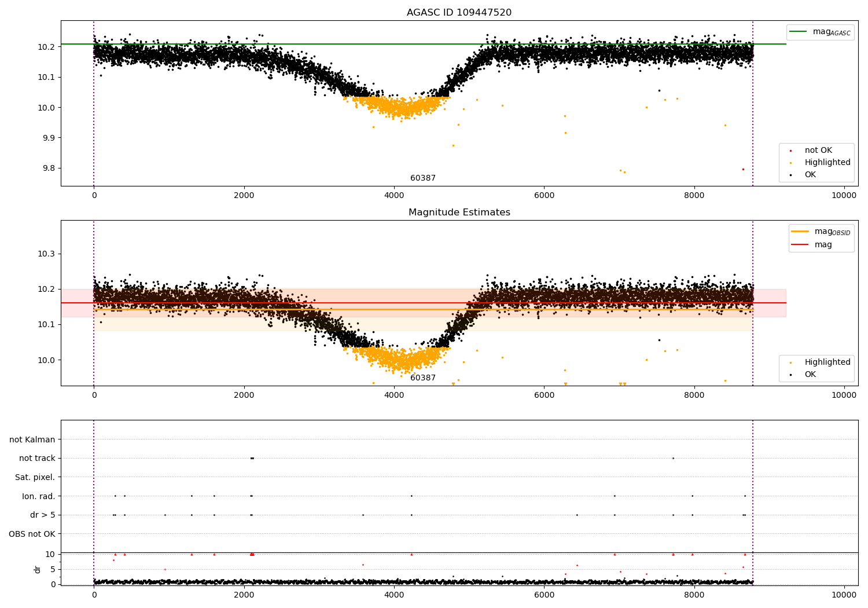Click the '6000' x-axis tick of middle plot
This screenshot has width=868, height=608.
click(544, 395)
